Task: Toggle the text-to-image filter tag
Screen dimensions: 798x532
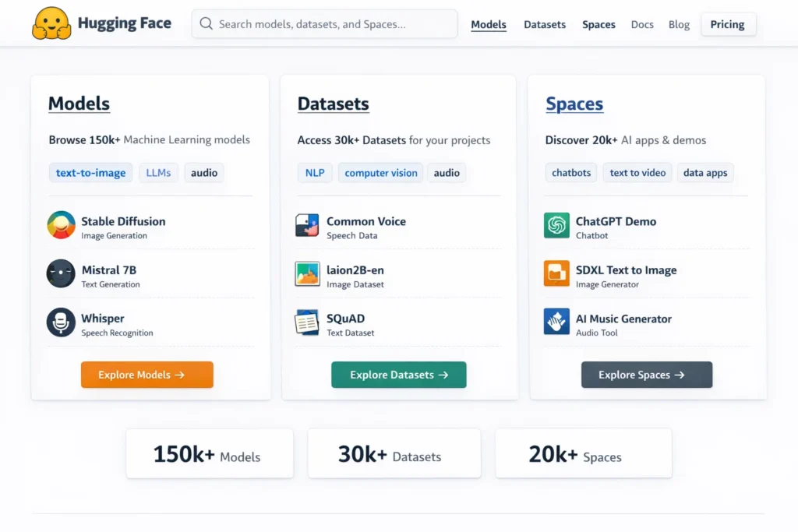Action: pos(90,172)
